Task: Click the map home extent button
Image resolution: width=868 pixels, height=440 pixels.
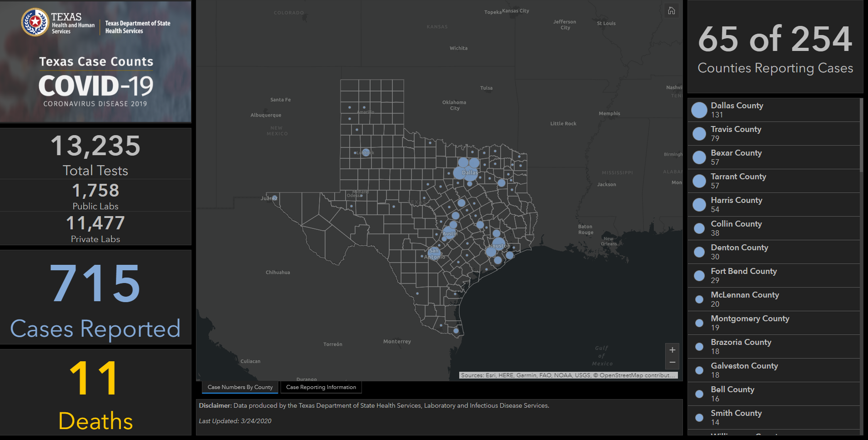Action: (x=672, y=11)
